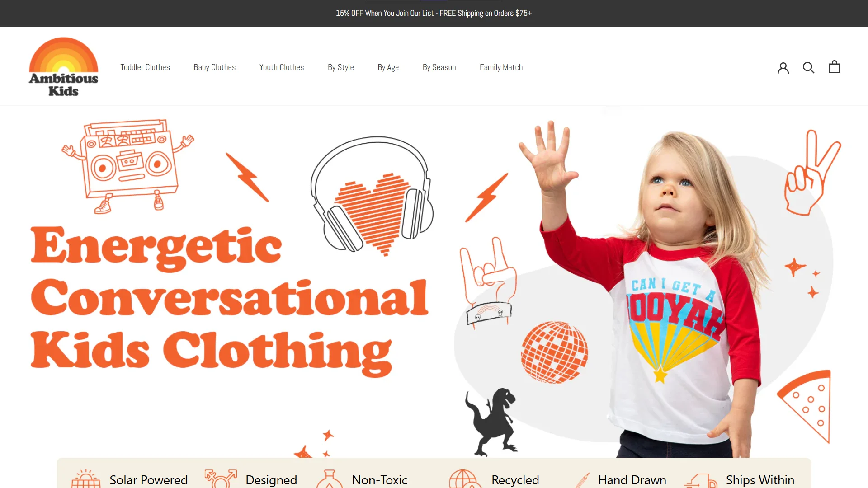Viewport: 868px width, 488px height.
Task: Open the Toddler Clothes menu
Action: coord(145,67)
